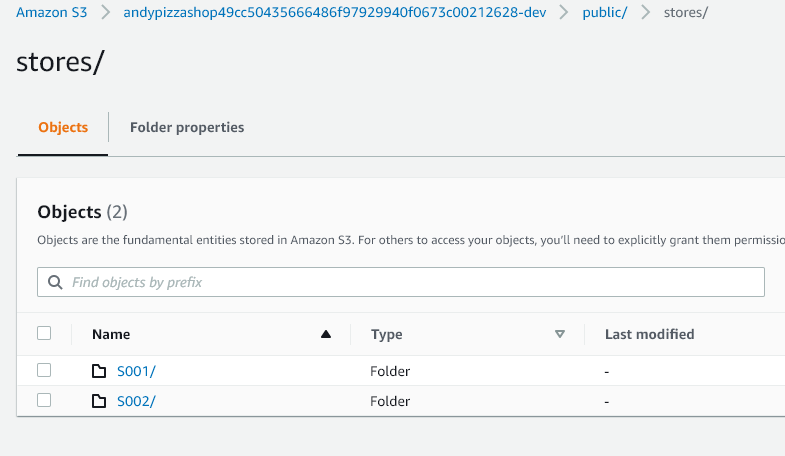Image resolution: width=785 pixels, height=456 pixels.
Task: Click the descending sort triangle in Type column
Action: 560,334
